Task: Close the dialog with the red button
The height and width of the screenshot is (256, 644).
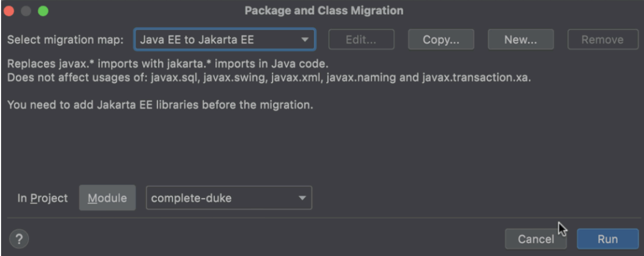Action: tap(10, 11)
